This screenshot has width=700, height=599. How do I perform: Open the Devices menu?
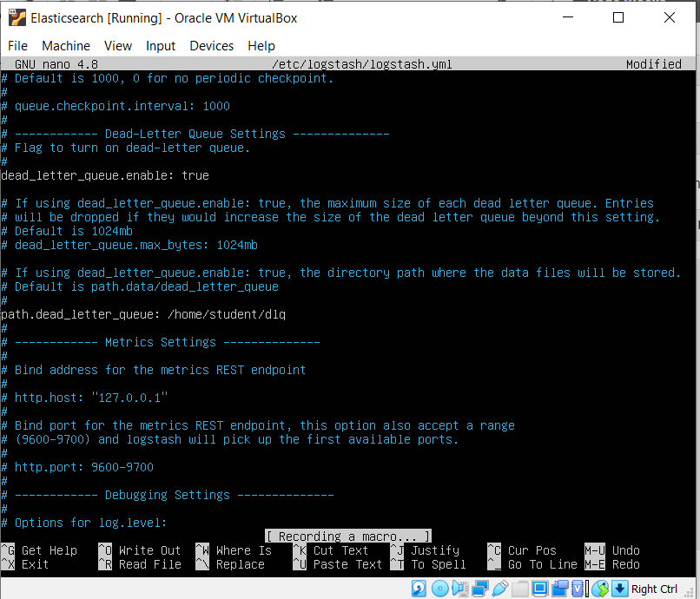click(212, 46)
